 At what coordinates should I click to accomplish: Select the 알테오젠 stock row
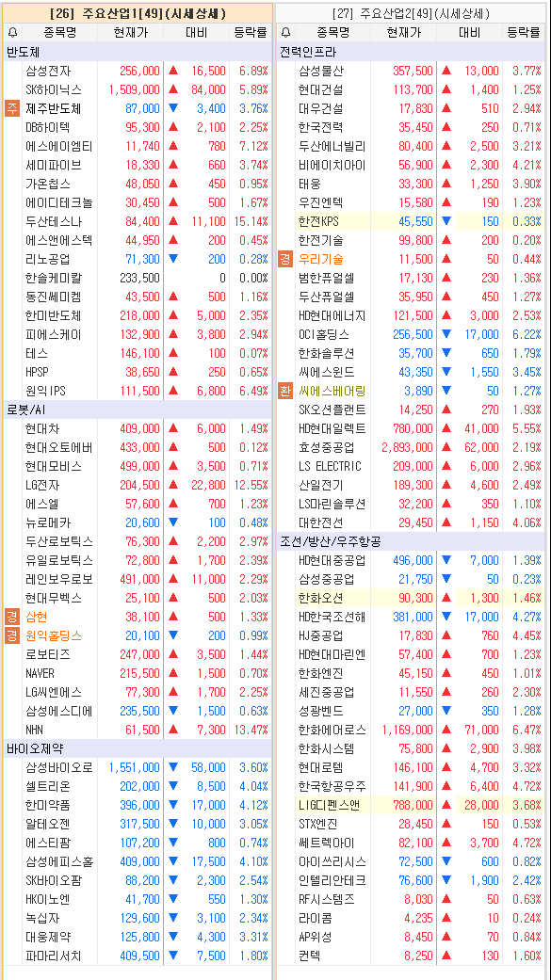[x=138, y=824]
